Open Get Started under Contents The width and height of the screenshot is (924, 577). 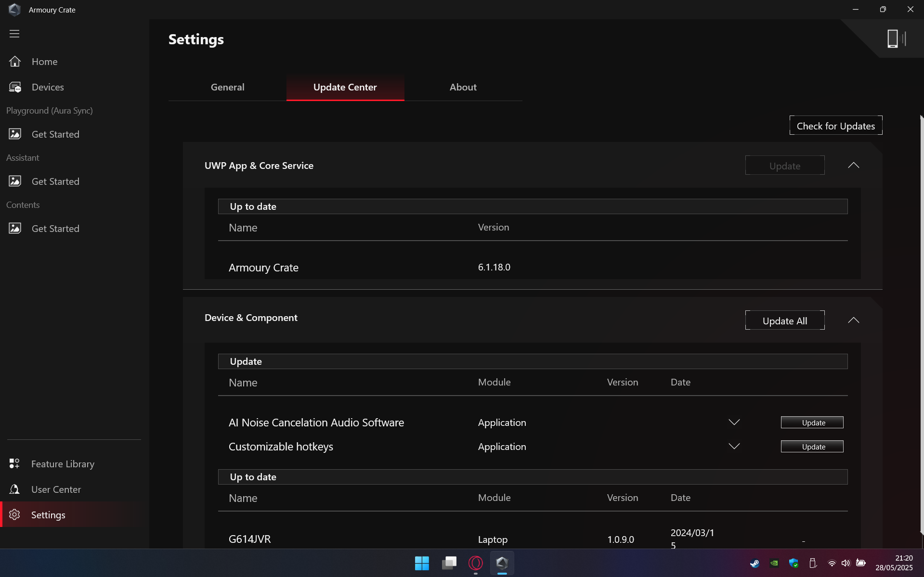pyautogui.click(x=55, y=229)
